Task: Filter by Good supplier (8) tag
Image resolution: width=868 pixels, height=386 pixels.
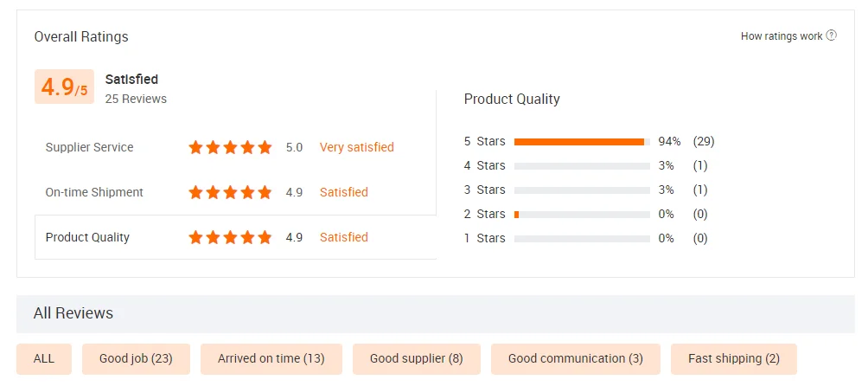Action: point(417,359)
